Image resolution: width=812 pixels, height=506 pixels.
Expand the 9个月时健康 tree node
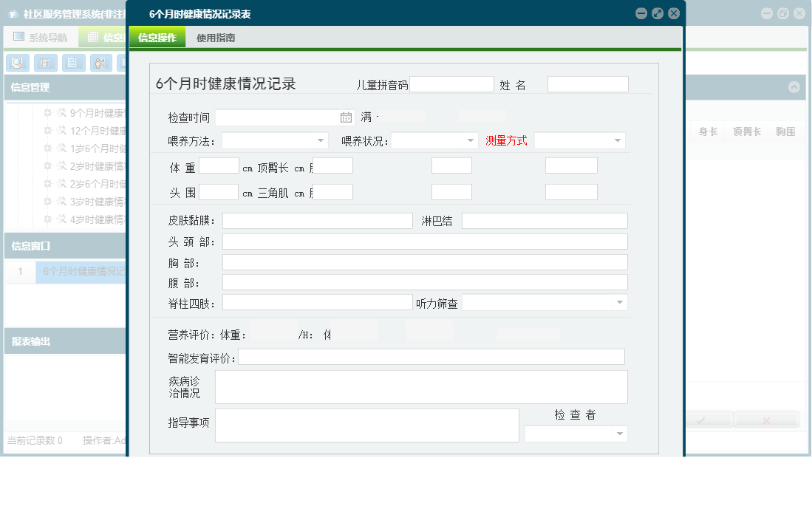tap(47, 113)
